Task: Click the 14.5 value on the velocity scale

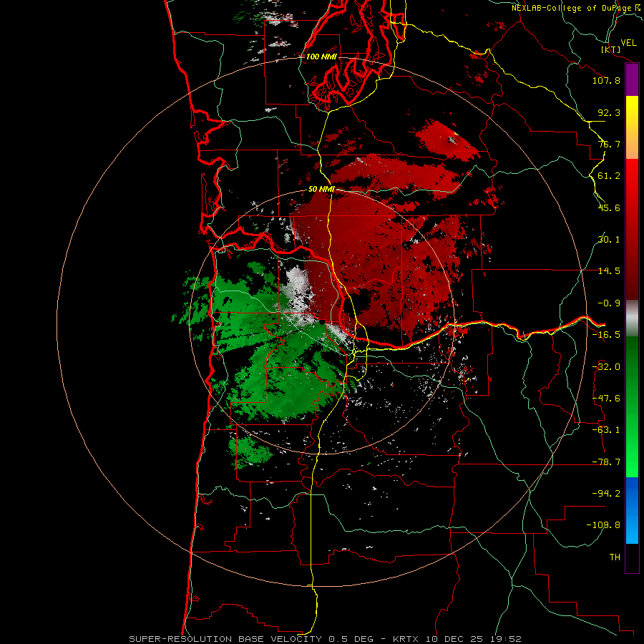Action: (609, 271)
